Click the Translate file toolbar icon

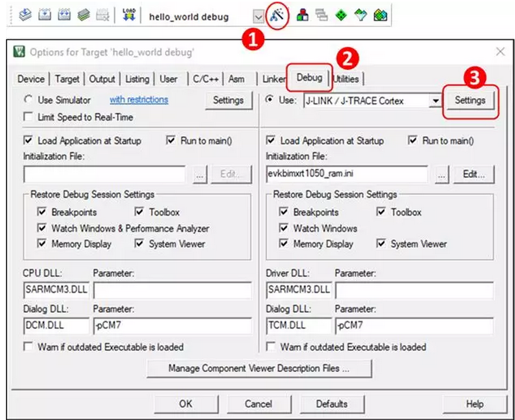(x=25, y=15)
